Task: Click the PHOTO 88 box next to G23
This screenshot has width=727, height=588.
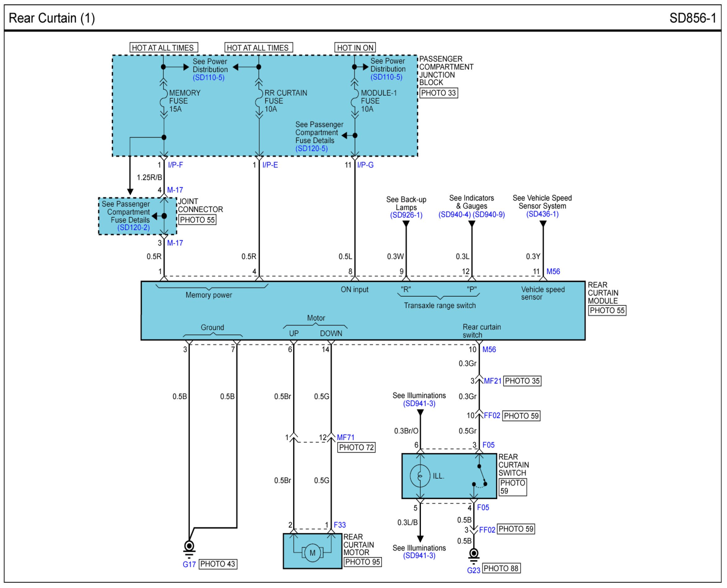Action: pyautogui.click(x=501, y=568)
